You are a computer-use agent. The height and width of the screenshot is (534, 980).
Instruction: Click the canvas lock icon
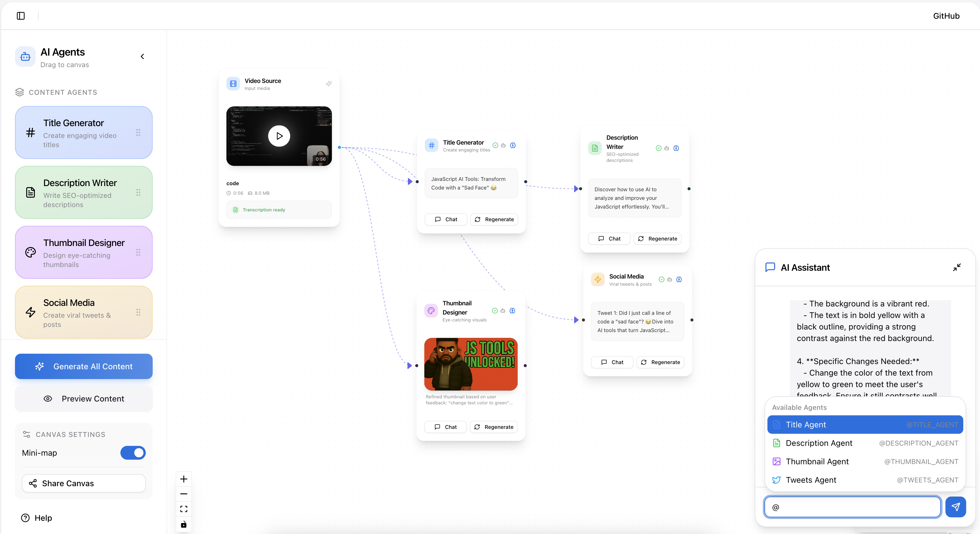click(x=184, y=524)
